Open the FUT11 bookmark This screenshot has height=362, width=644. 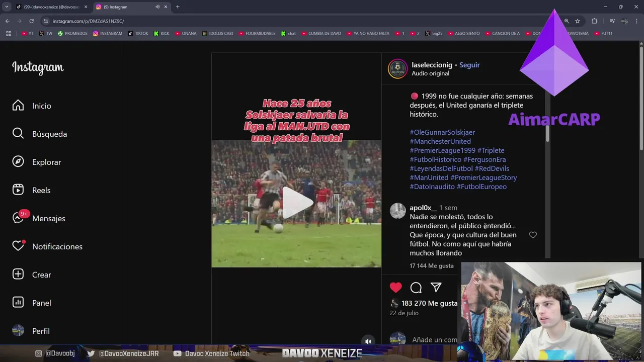603,33
